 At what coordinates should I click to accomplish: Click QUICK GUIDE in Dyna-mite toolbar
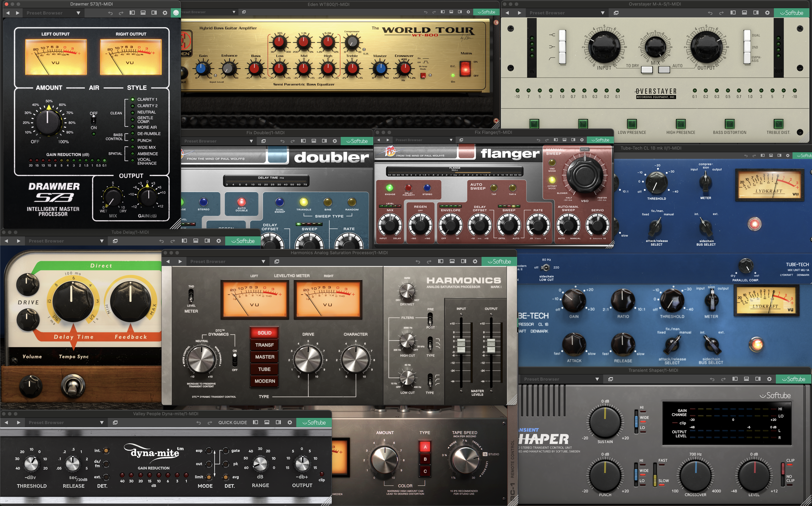pyautogui.click(x=233, y=422)
